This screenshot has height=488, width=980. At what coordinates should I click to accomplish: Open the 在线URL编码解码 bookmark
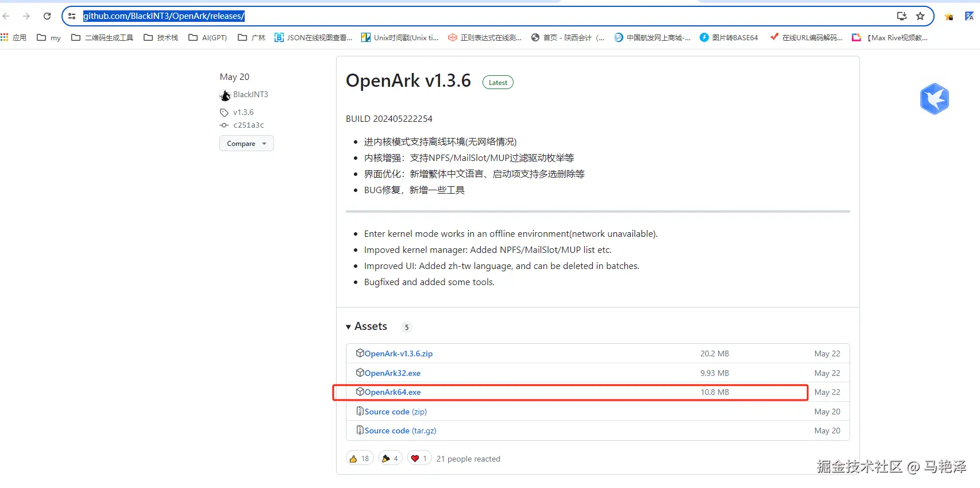(x=806, y=37)
